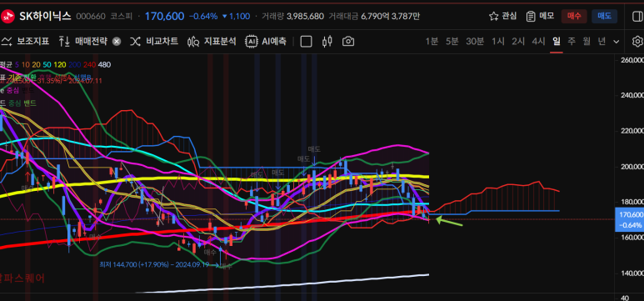Switch to the 1시 interval
644x301 pixels.
pyautogui.click(x=498, y=41)
